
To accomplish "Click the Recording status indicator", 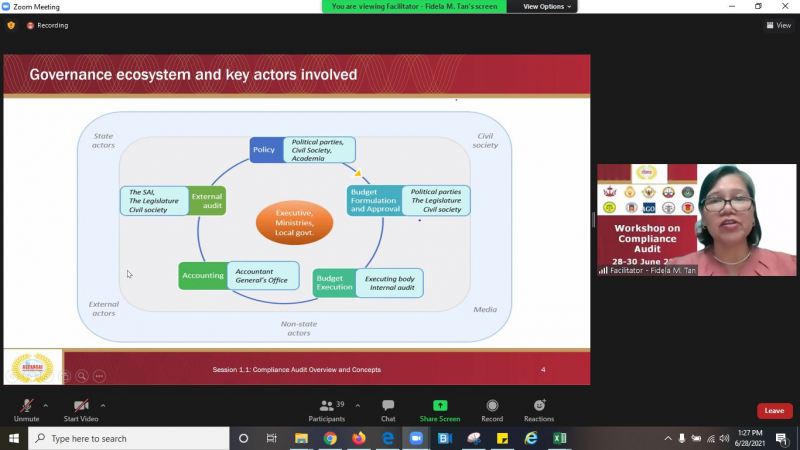I will 47,25.
